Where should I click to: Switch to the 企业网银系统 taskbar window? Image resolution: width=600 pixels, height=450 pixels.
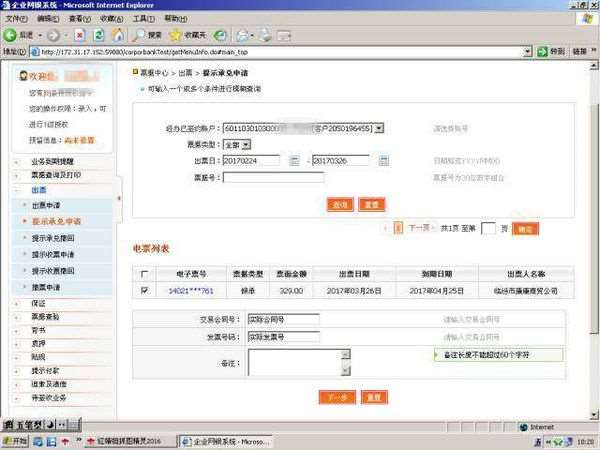[226, 442]
